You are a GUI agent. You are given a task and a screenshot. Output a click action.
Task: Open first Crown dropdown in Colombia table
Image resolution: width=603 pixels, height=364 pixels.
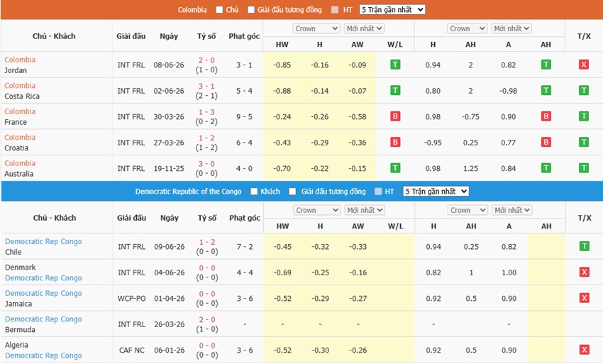tap(316, 28)
